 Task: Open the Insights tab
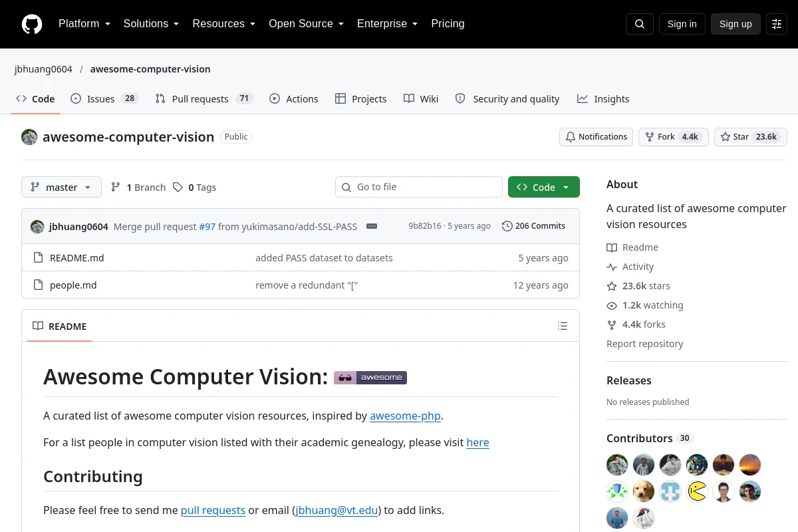[603, 98]
